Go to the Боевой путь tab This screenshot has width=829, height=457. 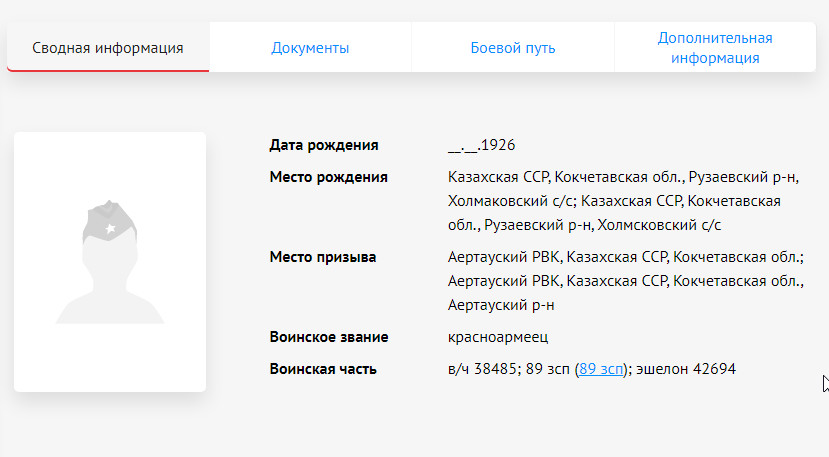point(513,48)
